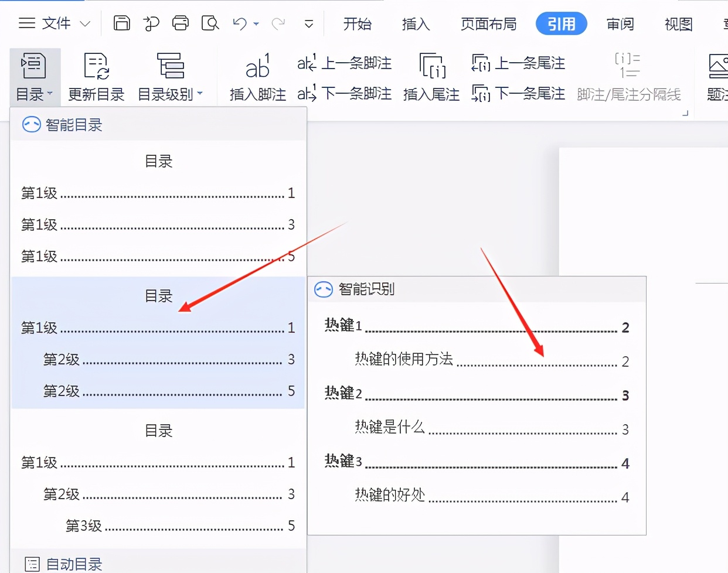Click the 上一条尾注 (previous endnote) icon
728x573 pixels.
518,63
